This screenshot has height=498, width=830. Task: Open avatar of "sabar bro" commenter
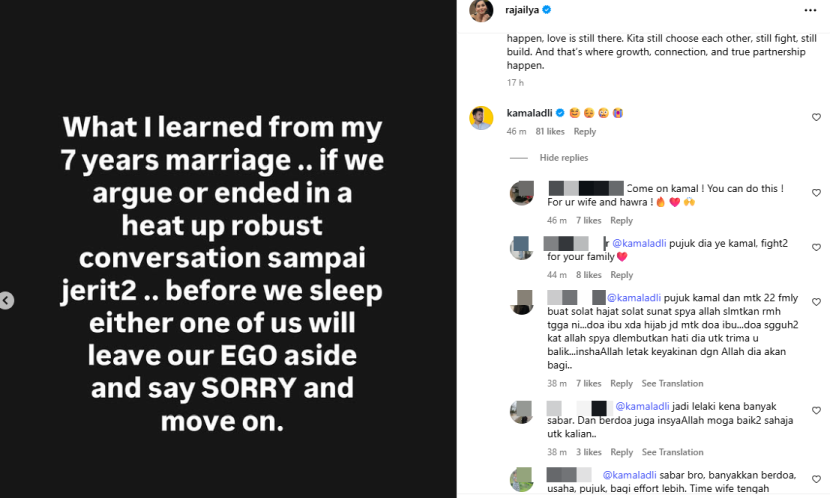point(521,479)
